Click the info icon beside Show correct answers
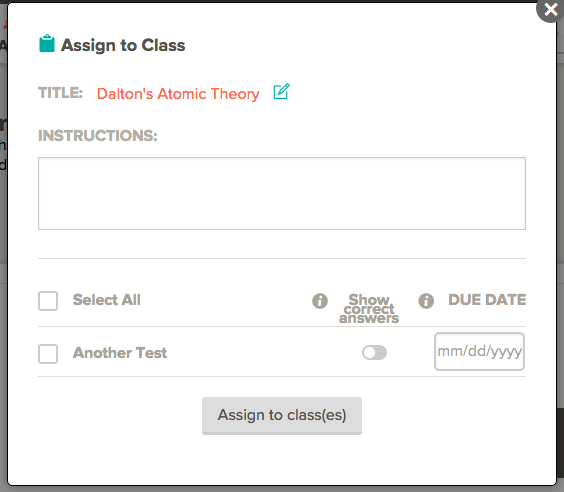The width and height of the screenshot is (564, 492). coord(320,301)
